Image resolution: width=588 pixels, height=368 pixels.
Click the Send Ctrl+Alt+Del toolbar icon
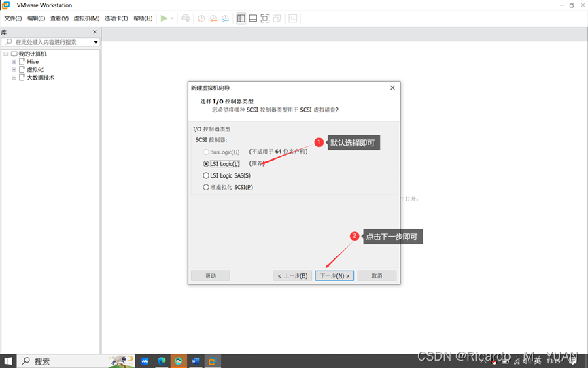pos(186,18)
